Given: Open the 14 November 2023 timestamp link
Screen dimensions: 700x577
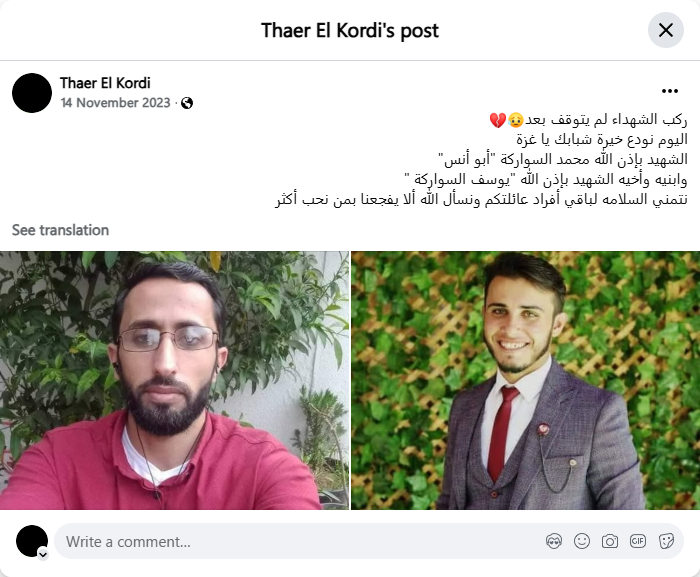Looking at the screenshot, I should 116,103.
